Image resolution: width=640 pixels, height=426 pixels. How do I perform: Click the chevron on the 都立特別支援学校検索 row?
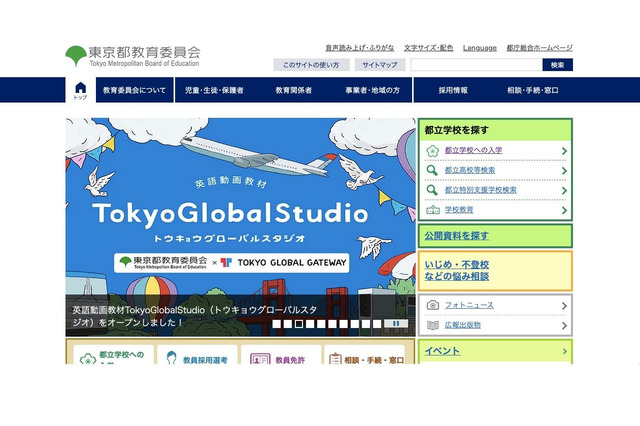(564, 191)
